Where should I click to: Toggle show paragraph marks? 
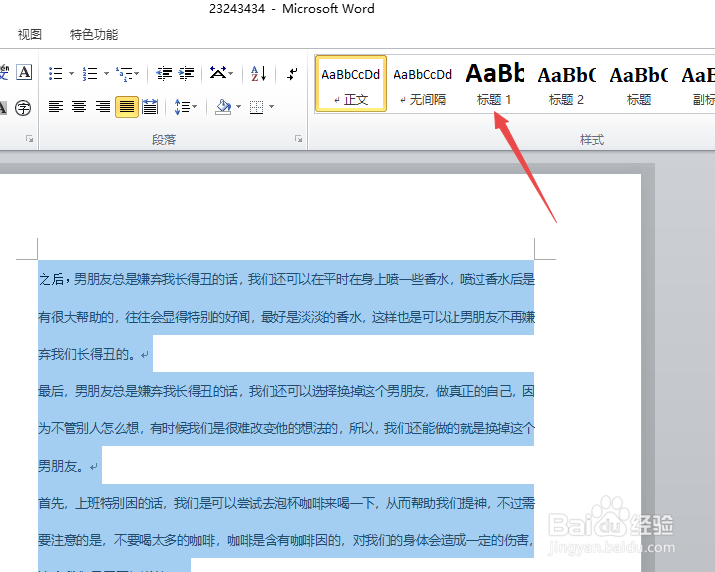pyautogui.click(x=292, y=73)
